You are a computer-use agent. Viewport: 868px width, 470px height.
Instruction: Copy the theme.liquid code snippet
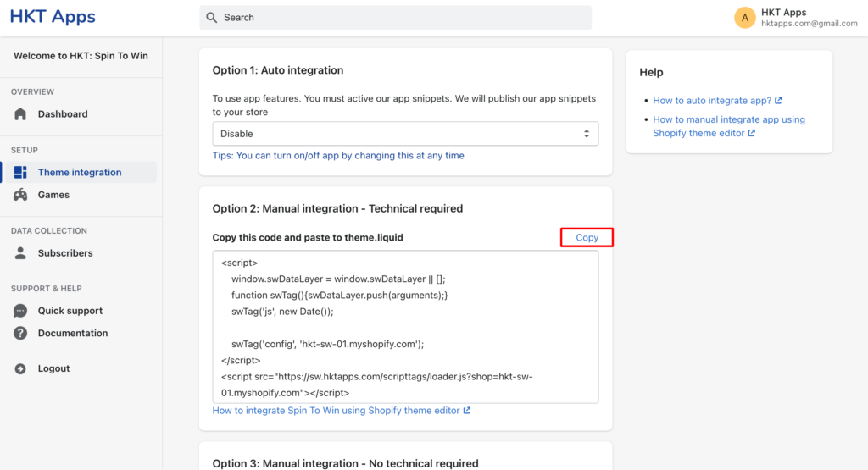click(x=587, y=237)
